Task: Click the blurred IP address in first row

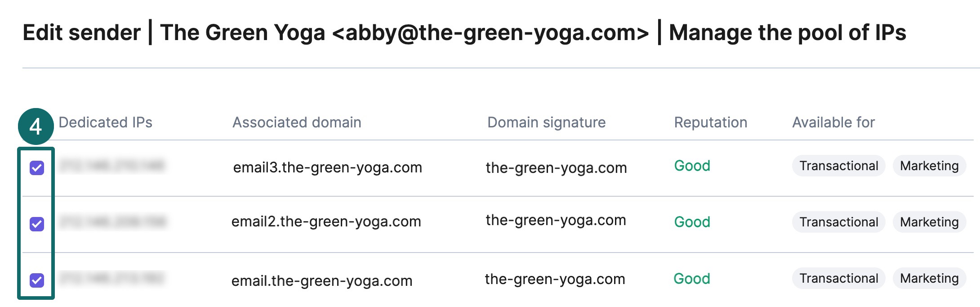Action: coord(112,166)
